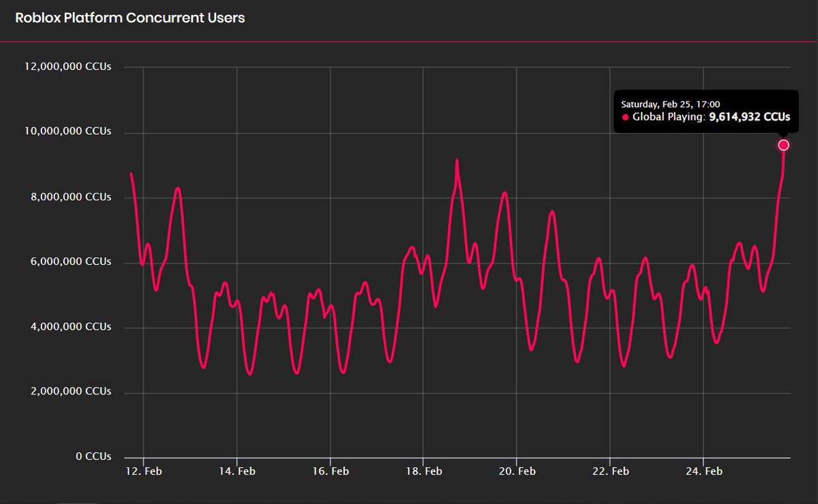The width and height of the screenshot is (818, 504).
Task: Click the '24. Feb' x-axis date label
Action: pyautogui.click(x=703, y=471)
